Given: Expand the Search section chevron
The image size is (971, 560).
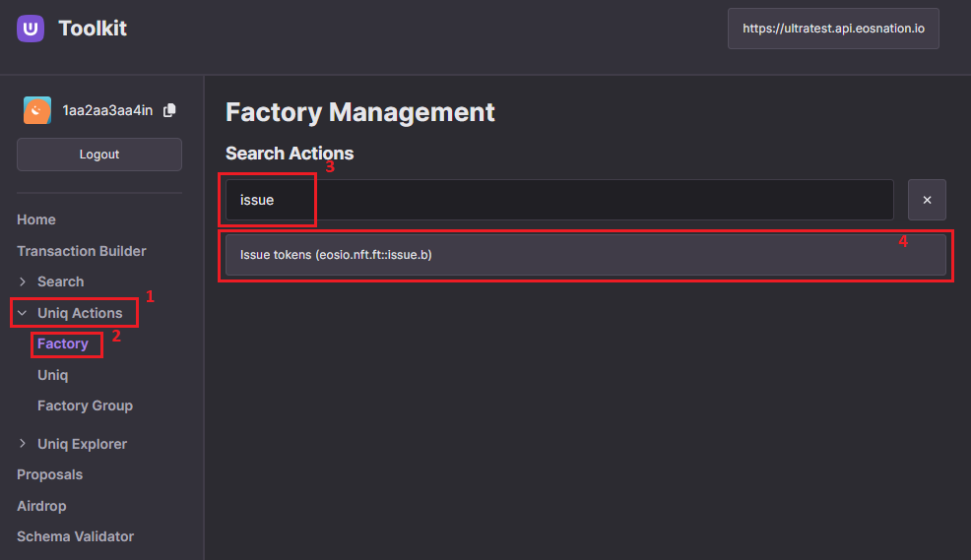Looking at the screenshot, I should [x=23, y=281].
